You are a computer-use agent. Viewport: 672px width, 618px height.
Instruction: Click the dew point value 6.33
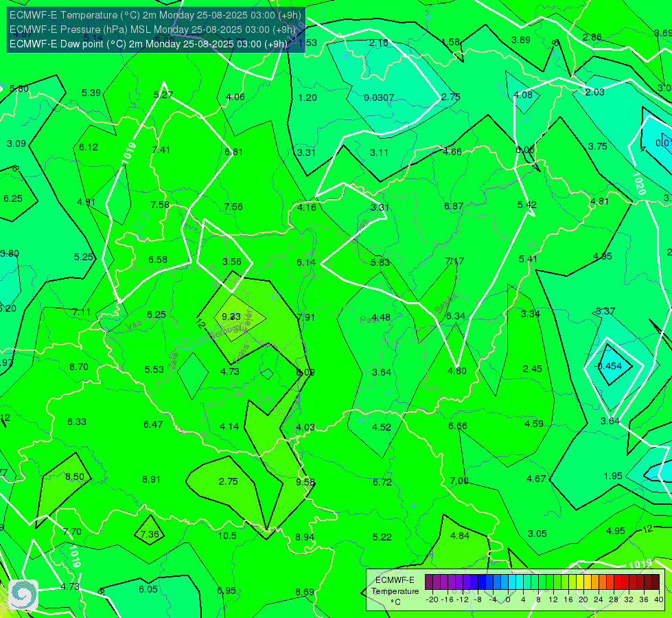click(77, 422)
